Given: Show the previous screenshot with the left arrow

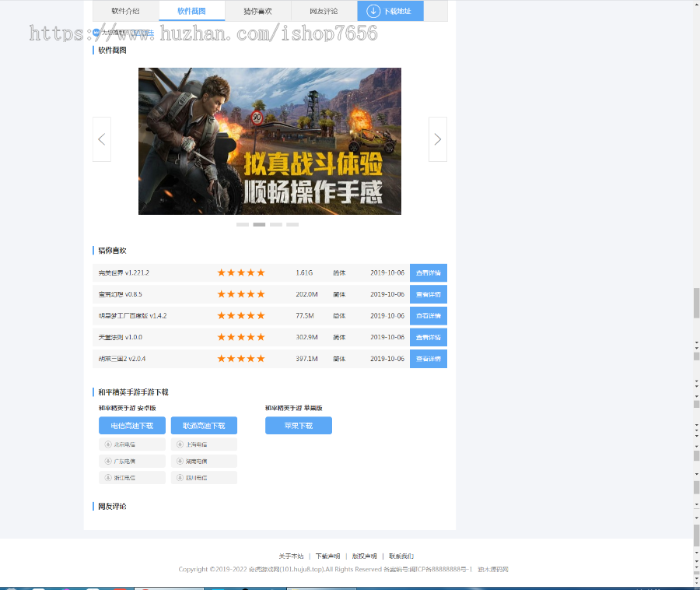Looking at the screenshot, I should pos(102,139).
